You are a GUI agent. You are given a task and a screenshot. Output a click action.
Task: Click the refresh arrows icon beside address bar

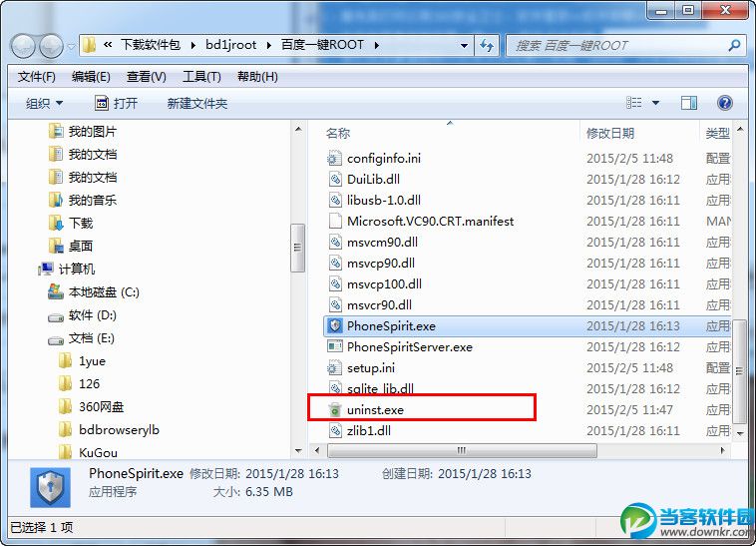point(487,45)
